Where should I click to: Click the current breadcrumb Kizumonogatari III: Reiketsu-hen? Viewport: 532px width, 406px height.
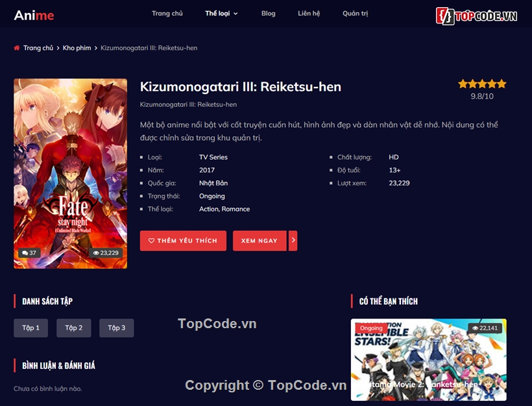(149, 48)
